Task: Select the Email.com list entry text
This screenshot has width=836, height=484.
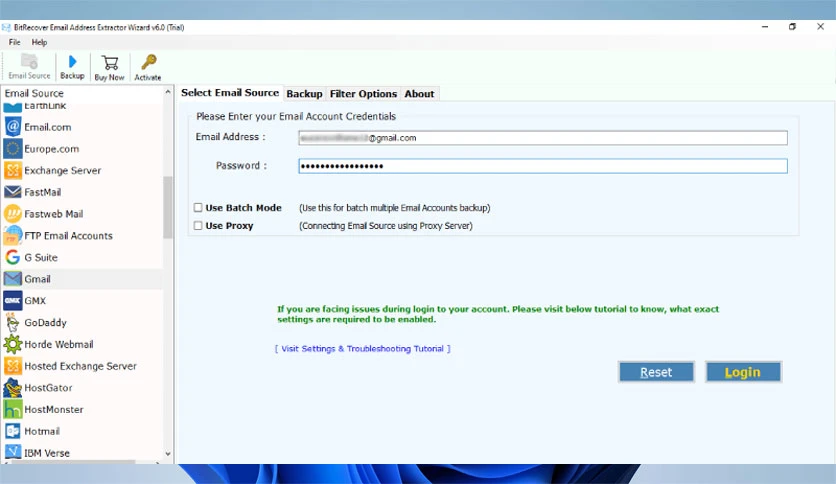Action: pos(47,127)
